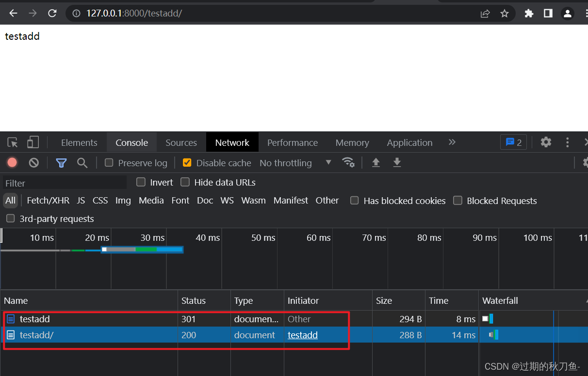Toggle the network filter funnel icon
The height and width of the screenshot is (376, 588).
[x=61, y=163]
